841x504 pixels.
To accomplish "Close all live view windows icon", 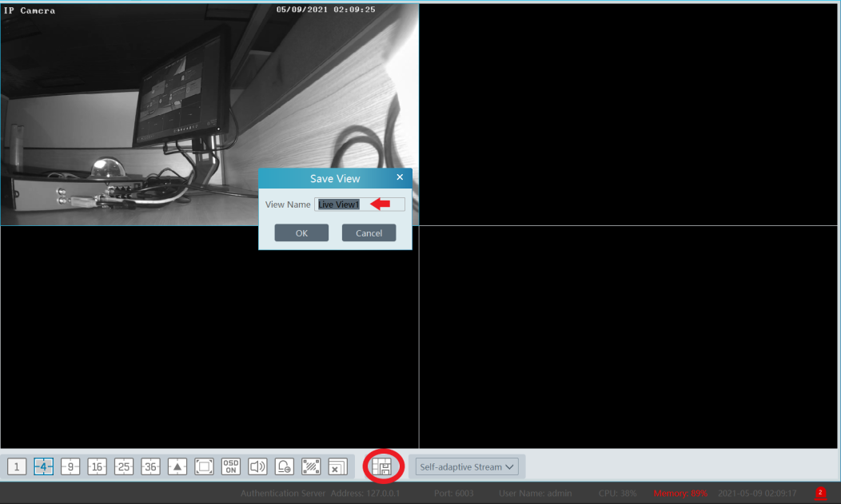I will coord(337,467).
